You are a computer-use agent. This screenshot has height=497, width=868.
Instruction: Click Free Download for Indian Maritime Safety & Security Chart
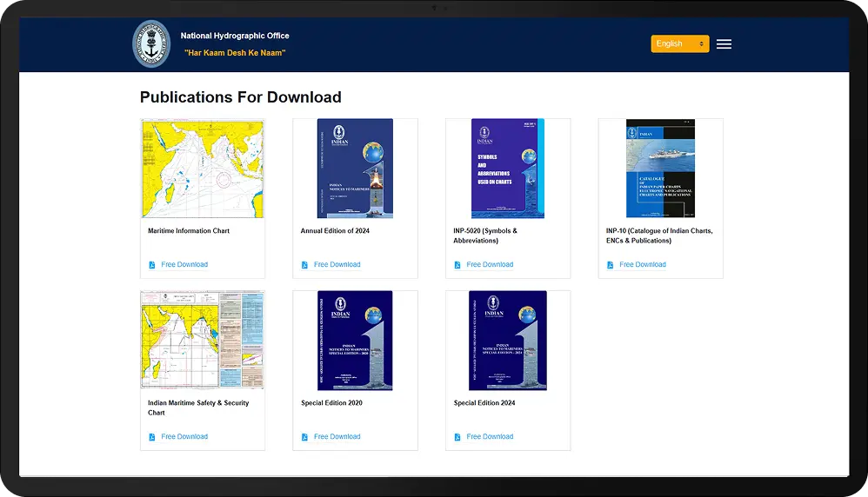coord(184,437)
